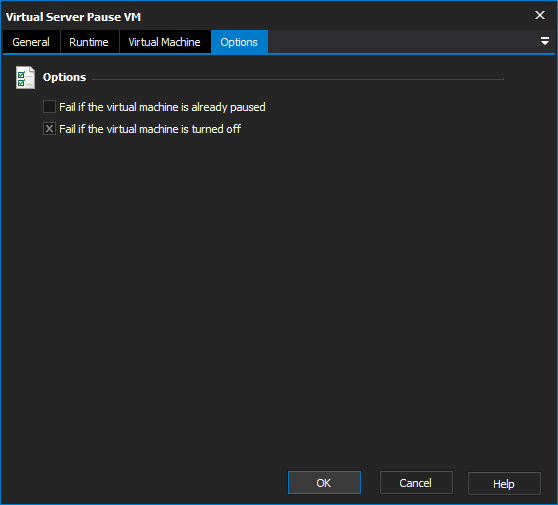Click the empty tab strip beside Options tab
Screen dimensions: 558x505
[402, 42]
